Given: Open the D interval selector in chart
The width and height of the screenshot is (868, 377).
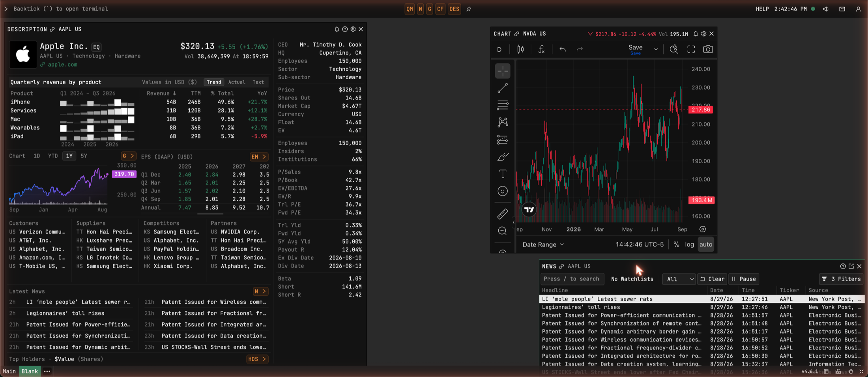Looking at the screenshot, I should tap(499, 49).
